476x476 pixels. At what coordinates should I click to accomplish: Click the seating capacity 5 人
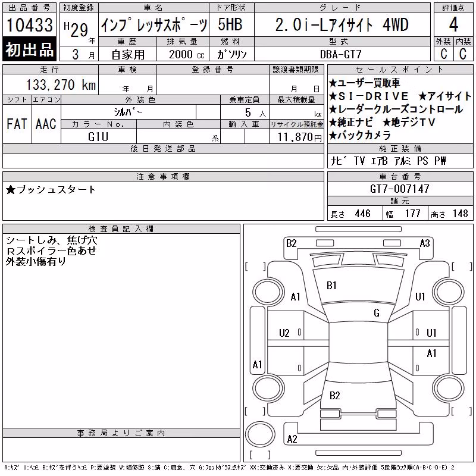(x=255, y=113)
